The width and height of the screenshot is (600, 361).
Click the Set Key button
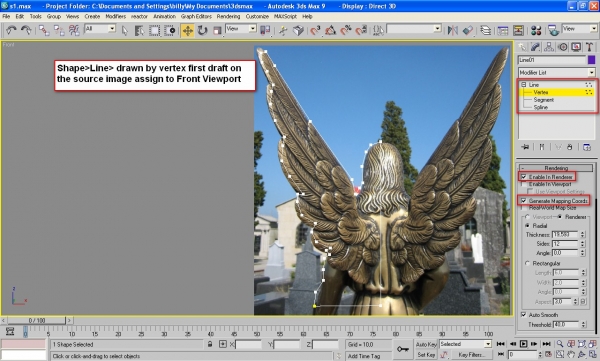pyautogui.click(x=426, y=355)
